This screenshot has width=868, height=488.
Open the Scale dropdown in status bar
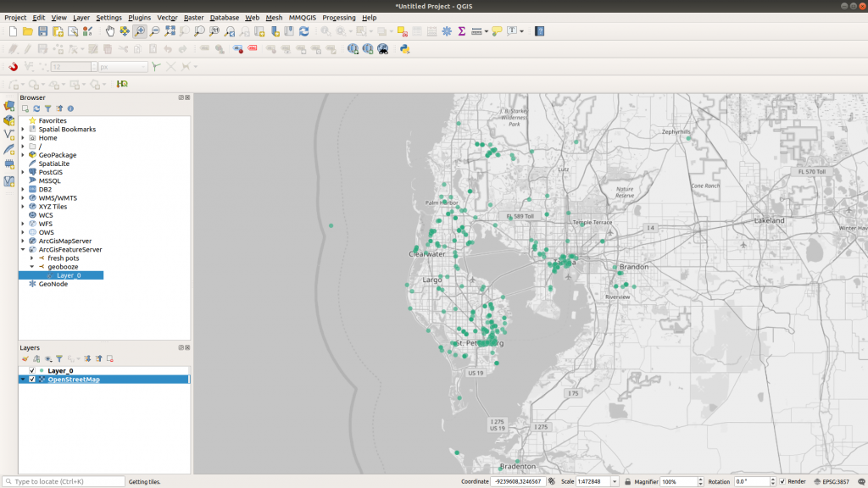[x=615, y=482]
